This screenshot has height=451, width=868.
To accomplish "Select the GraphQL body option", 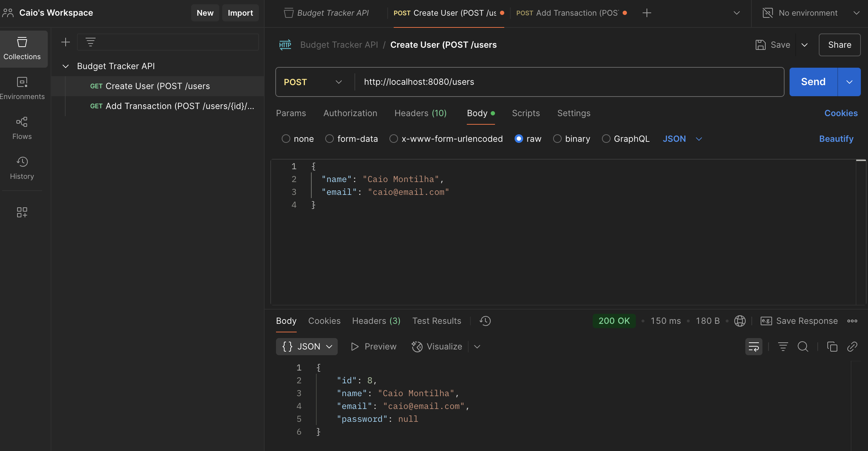I will [606, 139].
